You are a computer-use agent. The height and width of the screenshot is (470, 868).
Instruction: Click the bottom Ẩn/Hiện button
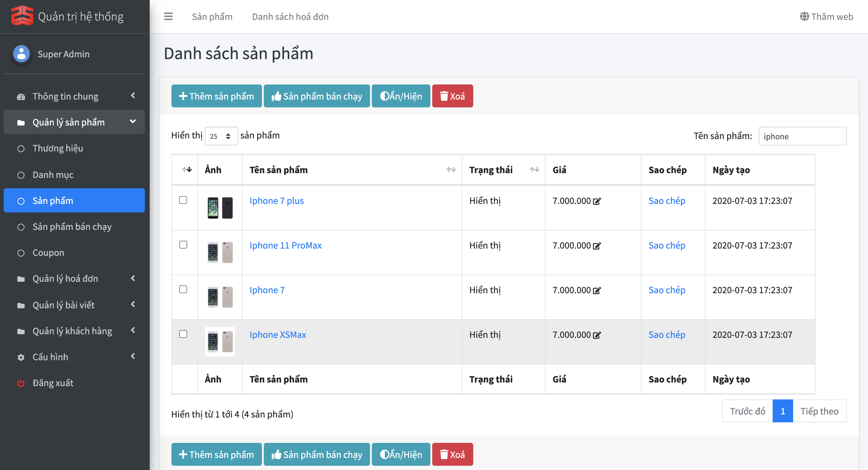[x=401, y=455]
